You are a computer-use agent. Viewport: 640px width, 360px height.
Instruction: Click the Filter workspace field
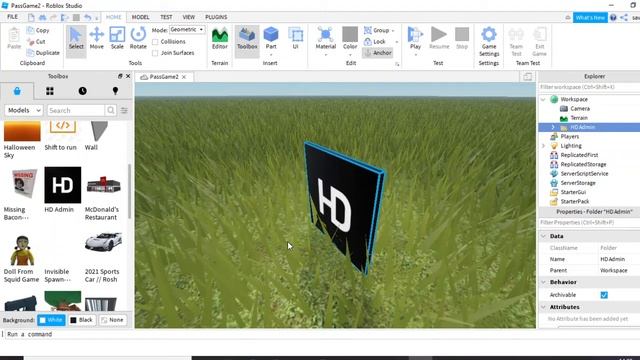click(589, 87)
